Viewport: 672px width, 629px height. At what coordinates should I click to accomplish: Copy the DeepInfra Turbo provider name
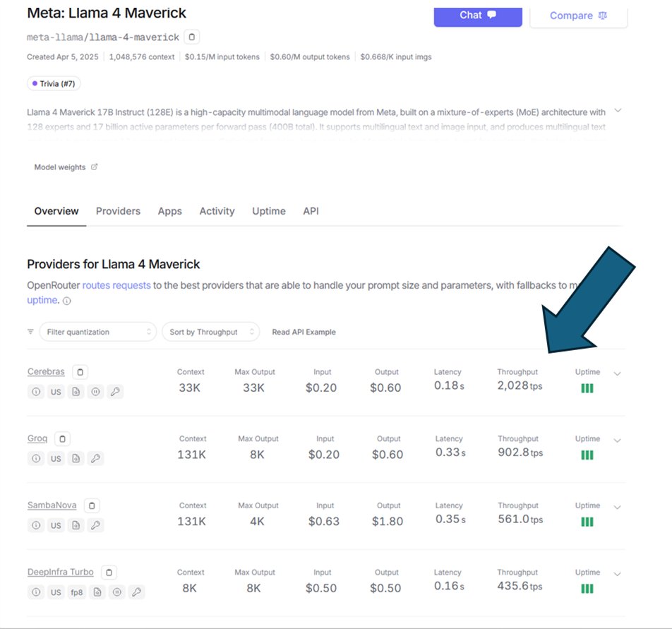(109, 573)
